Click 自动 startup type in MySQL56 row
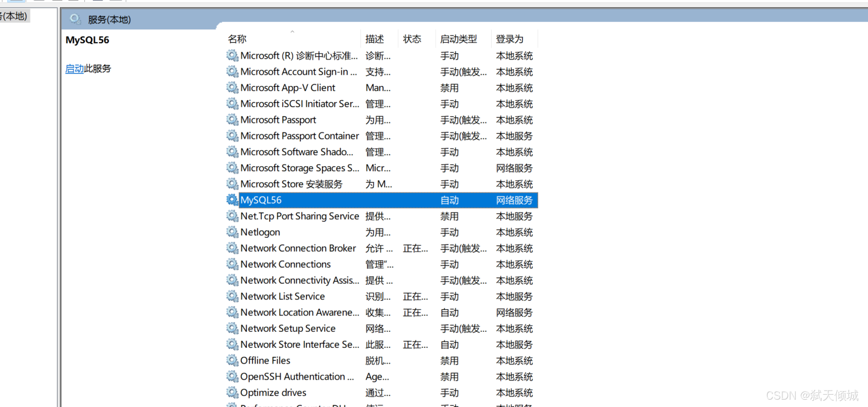Screen dimensions: 868x407 (450, 200)
